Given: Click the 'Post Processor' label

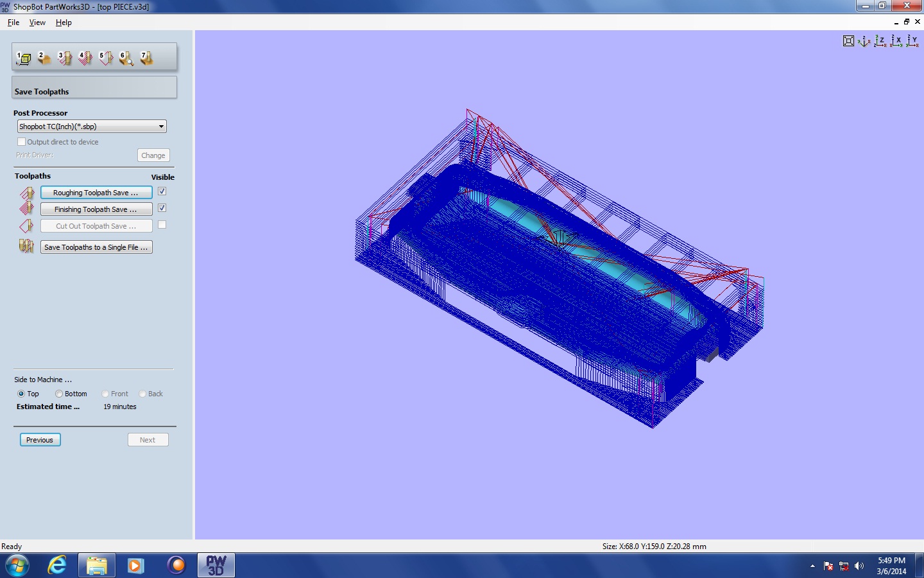Looking at the screenshot, I should point(40,113).
